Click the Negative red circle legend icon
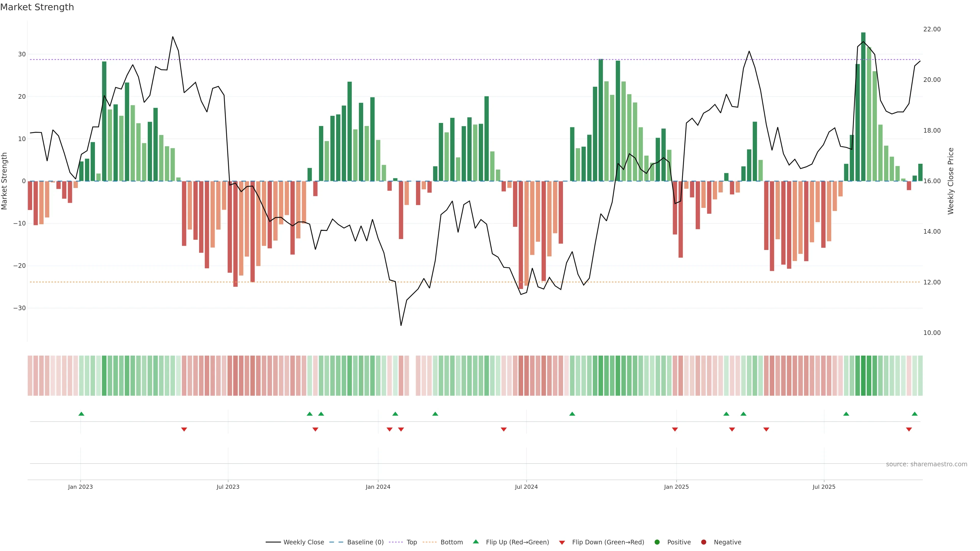Image resolution: width=980 pixels, height=551 pixels. pyautogui.click(x=703, y=542)
